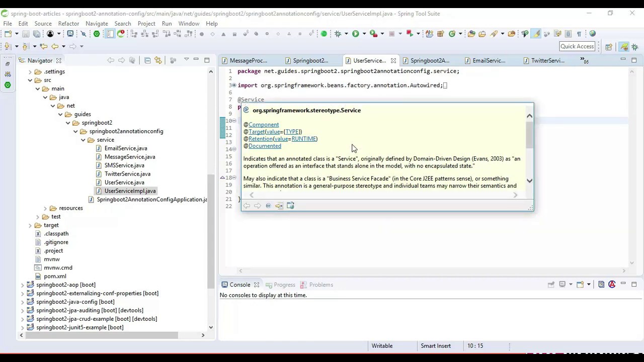
Task: Expand folded import block in editor
Action: 234,85
